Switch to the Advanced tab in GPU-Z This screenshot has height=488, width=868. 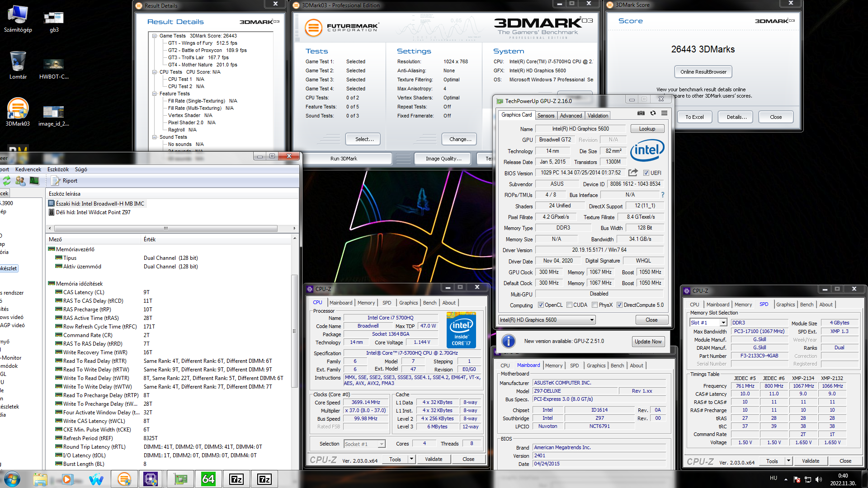point(571,116)
